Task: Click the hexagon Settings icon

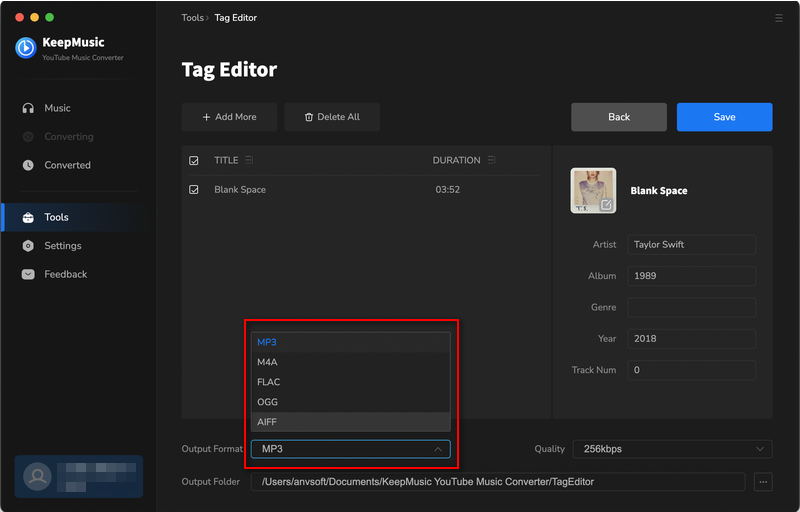Action: coord(28,246)
